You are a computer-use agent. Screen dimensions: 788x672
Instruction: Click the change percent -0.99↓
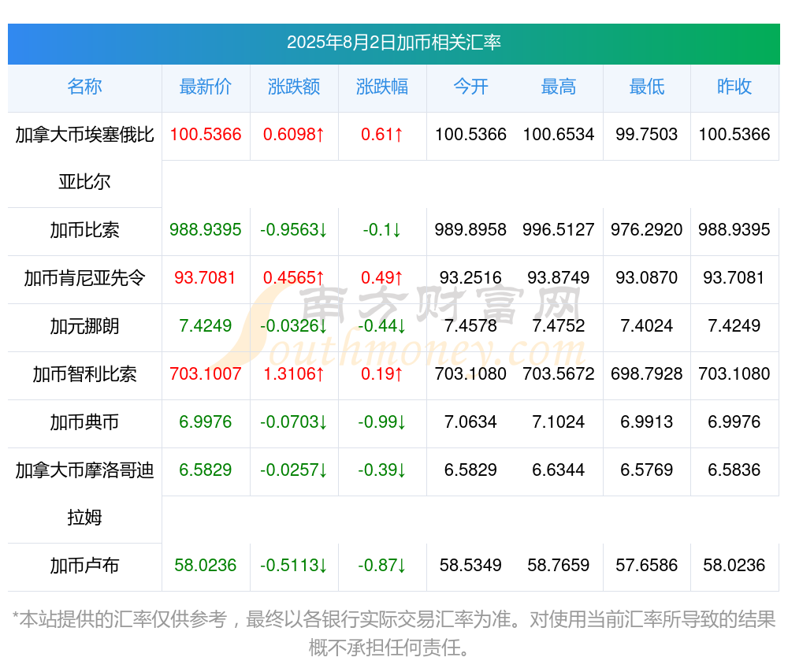(x=382, y=422)
